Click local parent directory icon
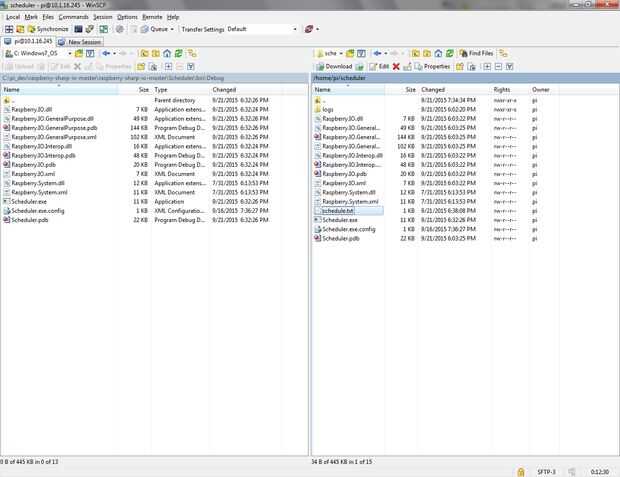620x477 pixels. click(x=144, y=53)
